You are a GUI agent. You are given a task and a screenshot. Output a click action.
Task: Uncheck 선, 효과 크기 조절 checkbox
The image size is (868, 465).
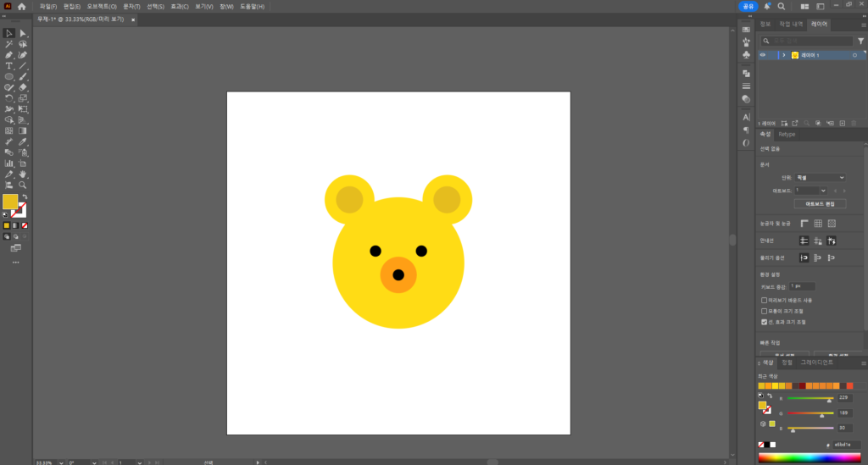click(x=764, y=322)
